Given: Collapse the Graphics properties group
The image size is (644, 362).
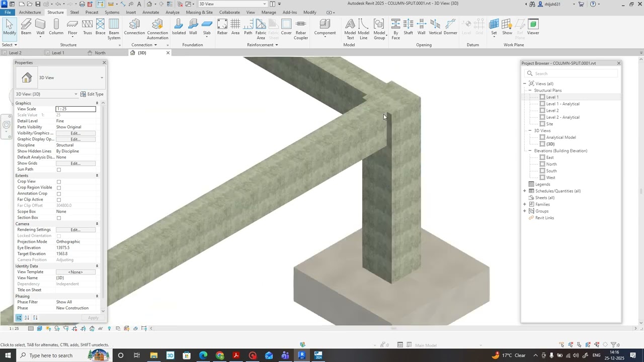Looking at the screenshot, I should 97,103.
